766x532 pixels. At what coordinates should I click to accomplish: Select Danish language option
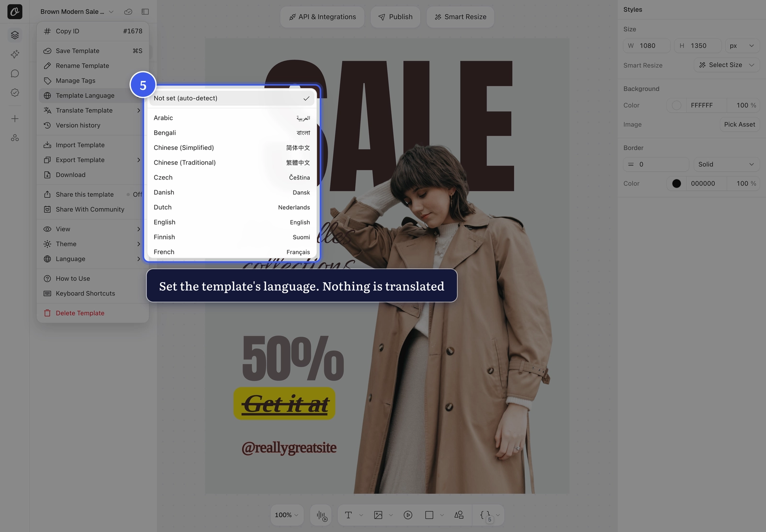click(232, 192)
